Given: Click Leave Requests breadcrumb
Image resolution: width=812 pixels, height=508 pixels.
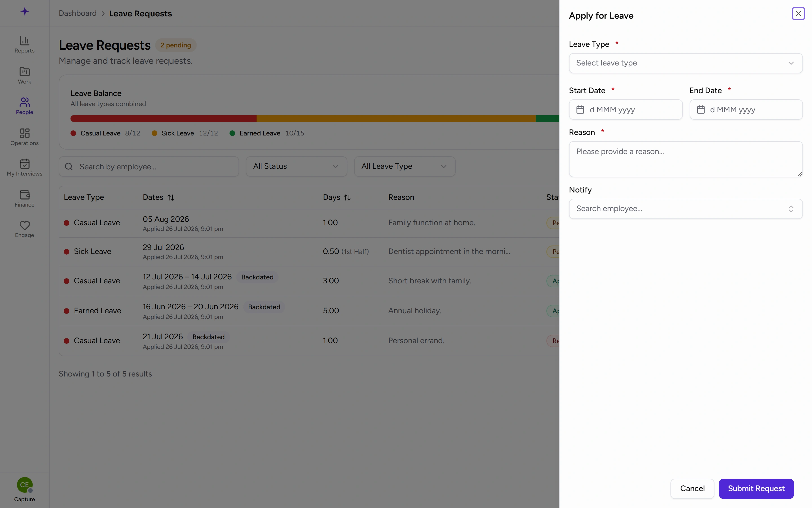Looking at the screenshot, I should [140, 14].
